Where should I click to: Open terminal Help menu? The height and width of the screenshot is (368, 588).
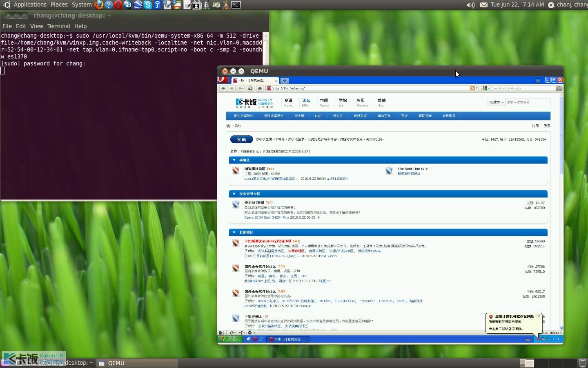[80, 26]
